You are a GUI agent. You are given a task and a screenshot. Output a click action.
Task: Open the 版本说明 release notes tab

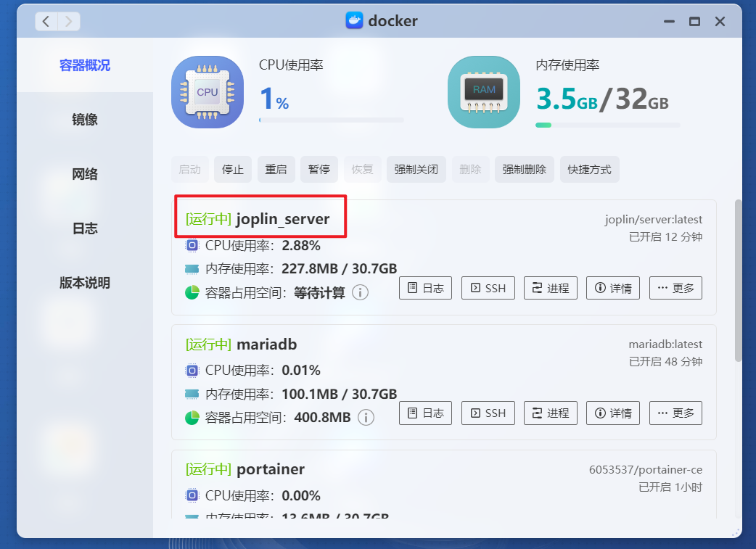click(x=85, y=283)
